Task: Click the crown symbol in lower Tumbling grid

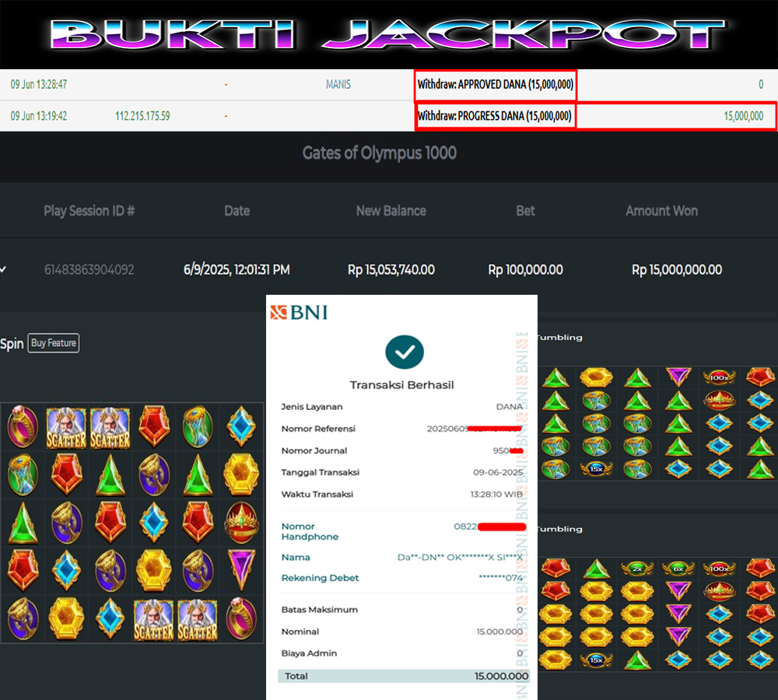Action: coord(719,591)
